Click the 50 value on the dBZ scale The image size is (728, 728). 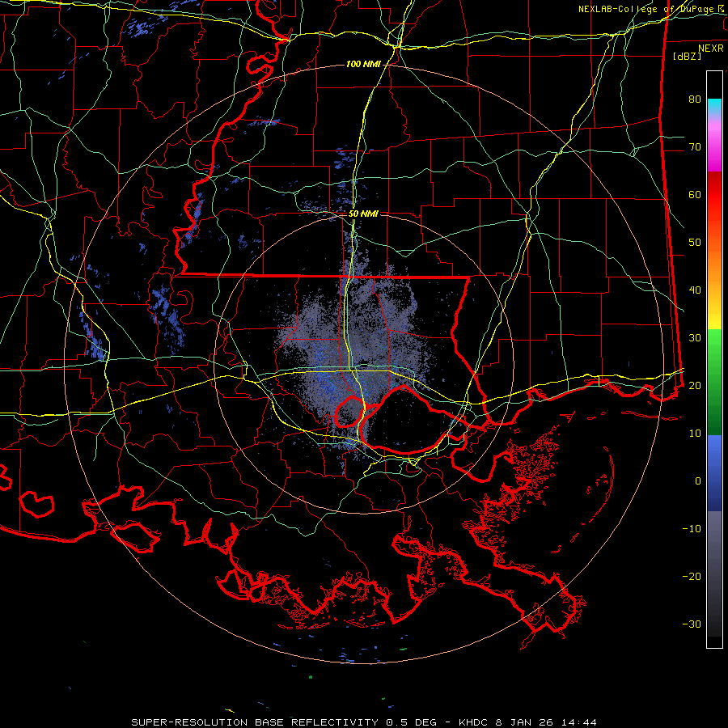(695, 243)
